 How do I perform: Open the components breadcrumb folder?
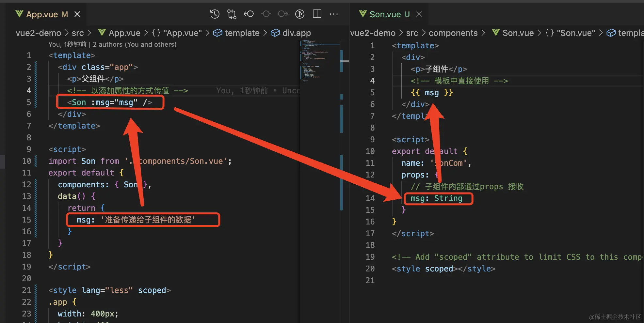pos(453,33)
